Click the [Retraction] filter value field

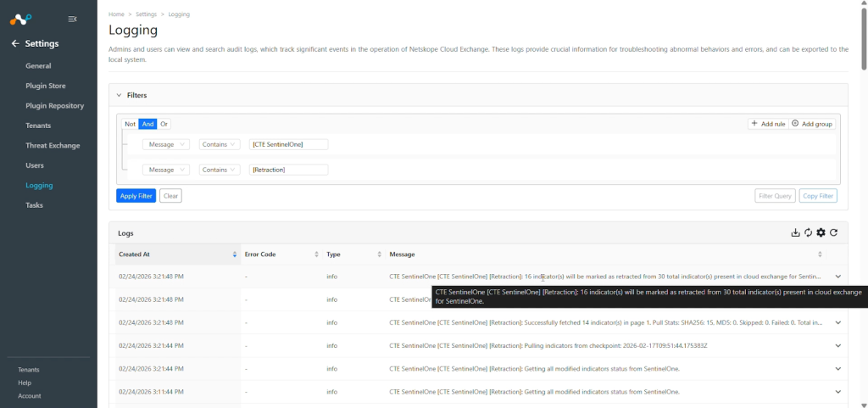(288, 170)
